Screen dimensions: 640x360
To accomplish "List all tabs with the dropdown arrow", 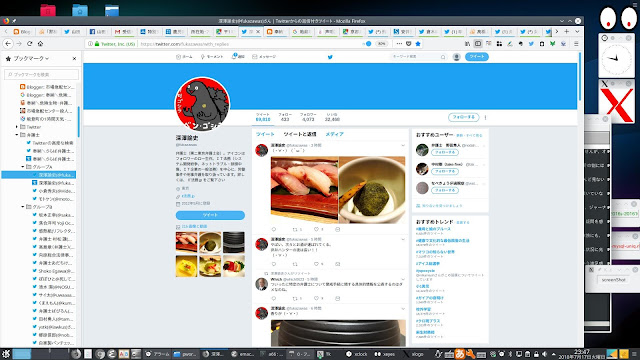I will pos(577,31).
